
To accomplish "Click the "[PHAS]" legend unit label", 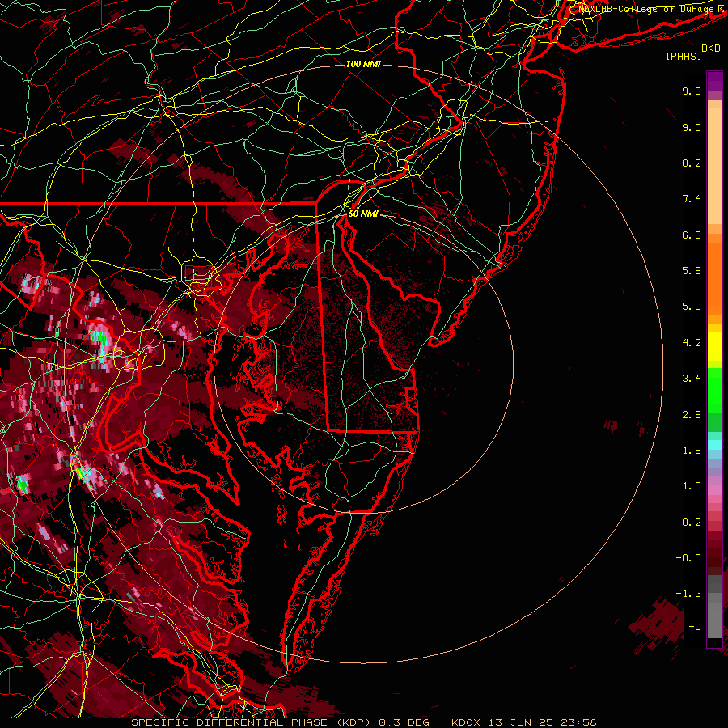I will 684,57.
